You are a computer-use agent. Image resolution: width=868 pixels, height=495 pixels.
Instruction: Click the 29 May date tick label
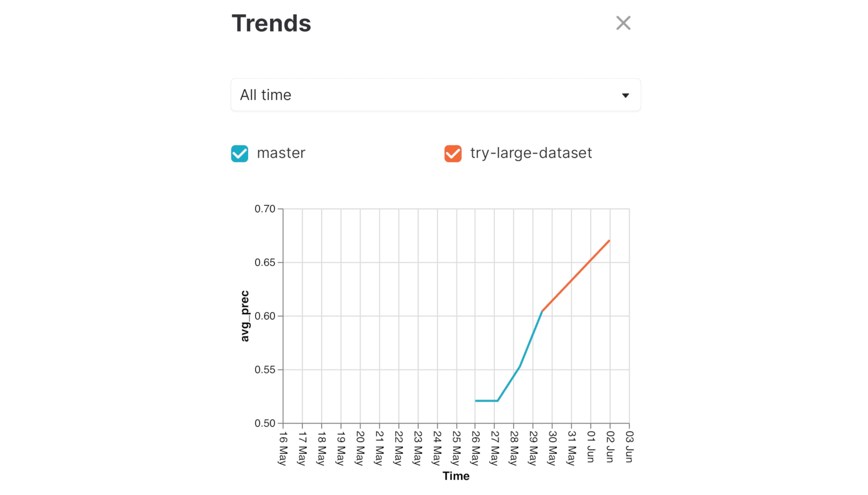(533, 448)
